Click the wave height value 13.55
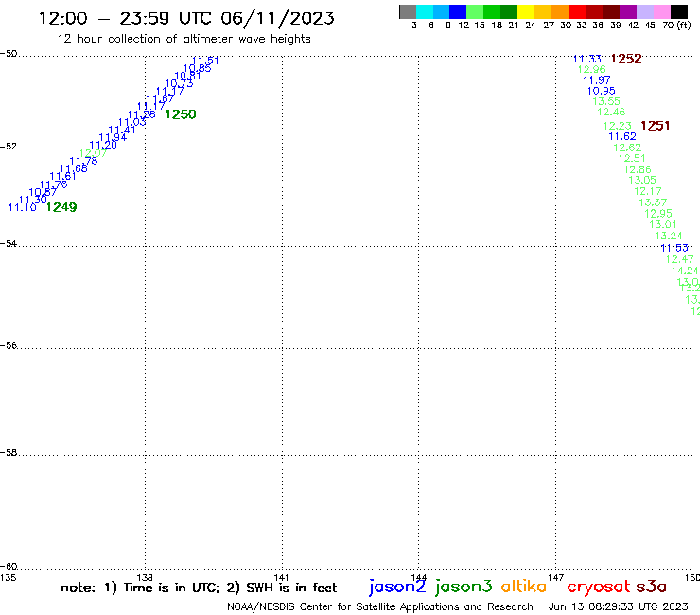700x615 pixels. tap(606, 101)
